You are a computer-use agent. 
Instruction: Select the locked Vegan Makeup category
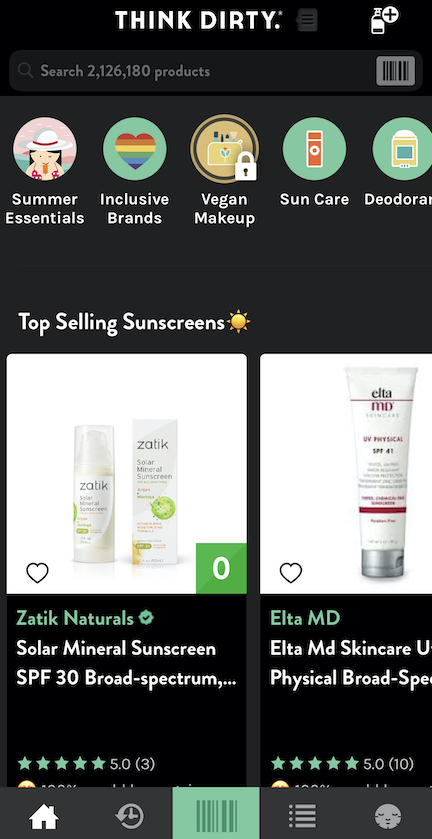[x=224, y=171]
